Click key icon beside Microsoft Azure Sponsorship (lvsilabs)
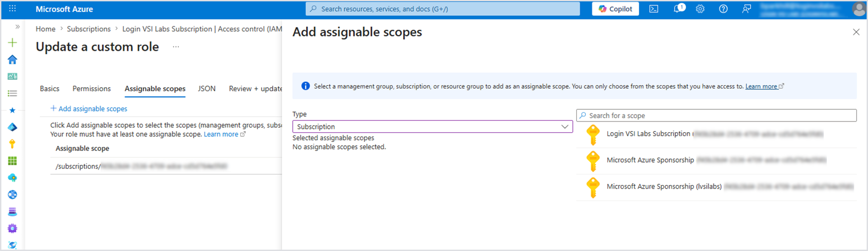The width and height of the screenshot is (868, 251). [x=593, y=187]
